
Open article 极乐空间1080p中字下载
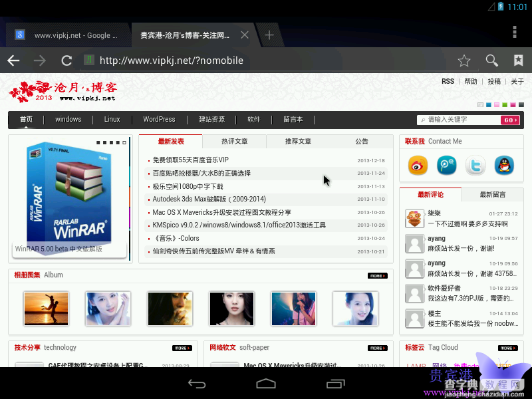[188, 186]
